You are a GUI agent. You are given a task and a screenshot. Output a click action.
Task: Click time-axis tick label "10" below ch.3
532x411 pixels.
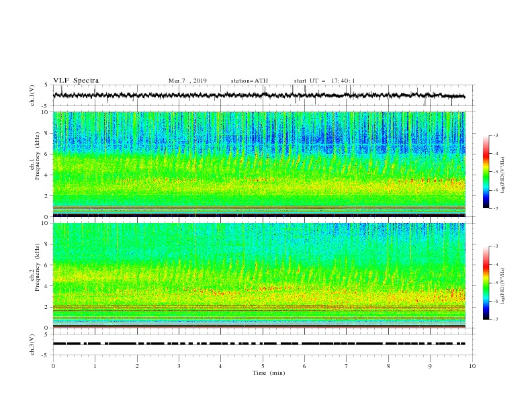click(x=472, y=366)
